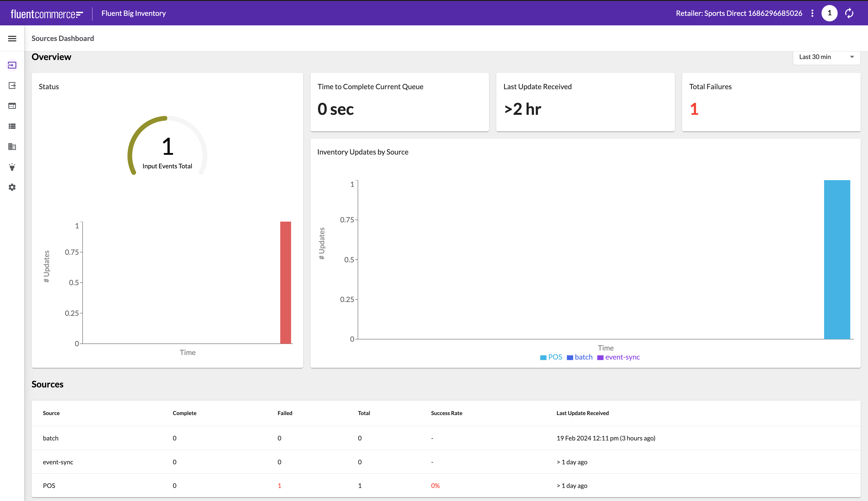
Task: Click the fluentcommerce logo
Action: [47, 14]
